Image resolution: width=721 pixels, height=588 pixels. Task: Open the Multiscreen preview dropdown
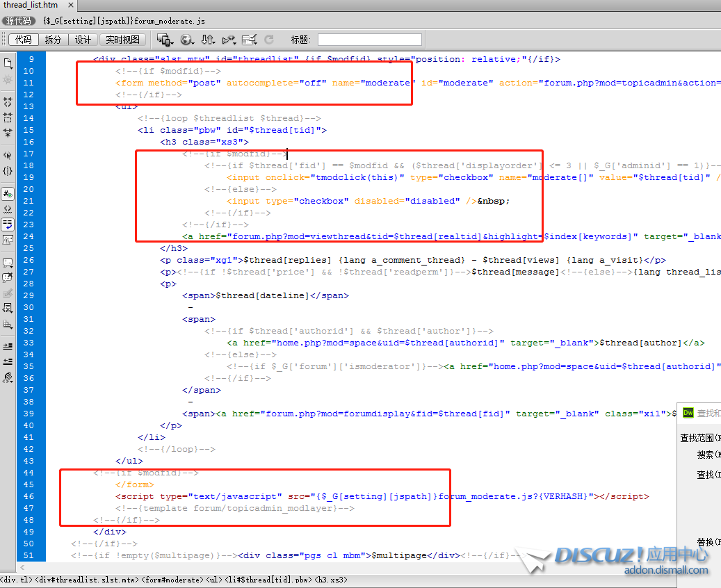(165, 40)
